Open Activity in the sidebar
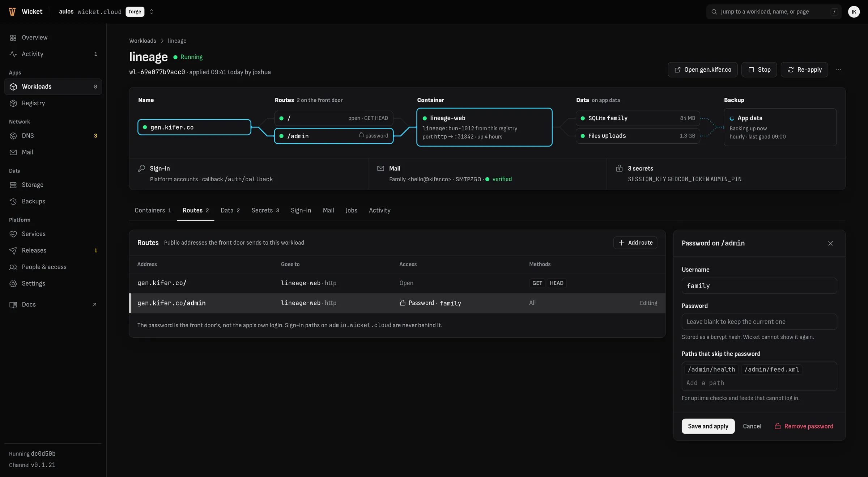The image size is (868, 477). (x=53, y=54)
